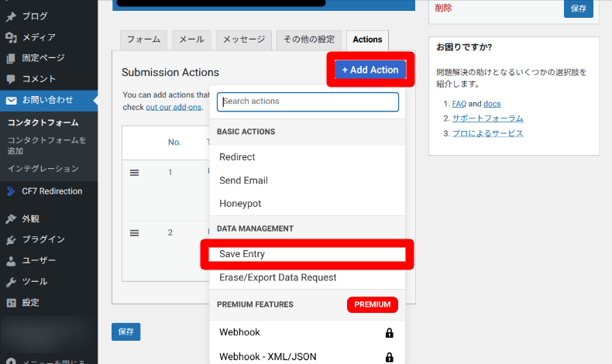Screen dimensions: 612x364
Task: Click row number 2 in the table
Action: click(x=170, y=232)
